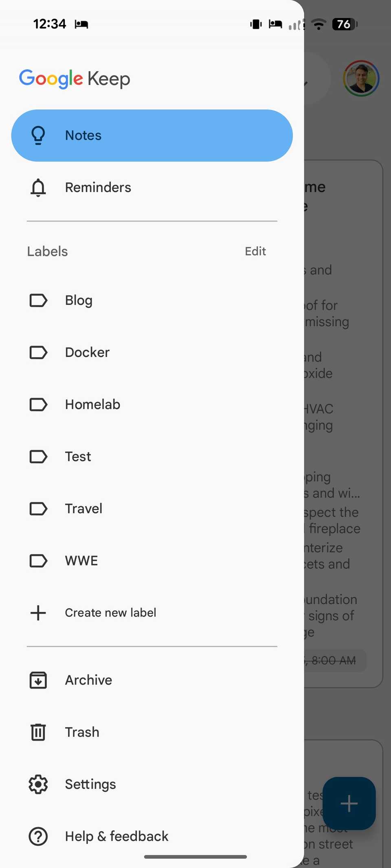Open the Reminders menu entry
391x868 pixels.
98,188
